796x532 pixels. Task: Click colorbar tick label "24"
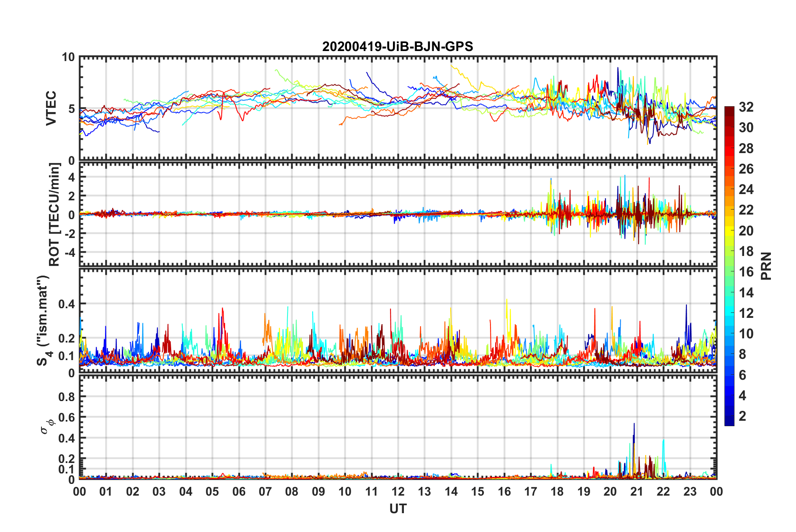746,189
